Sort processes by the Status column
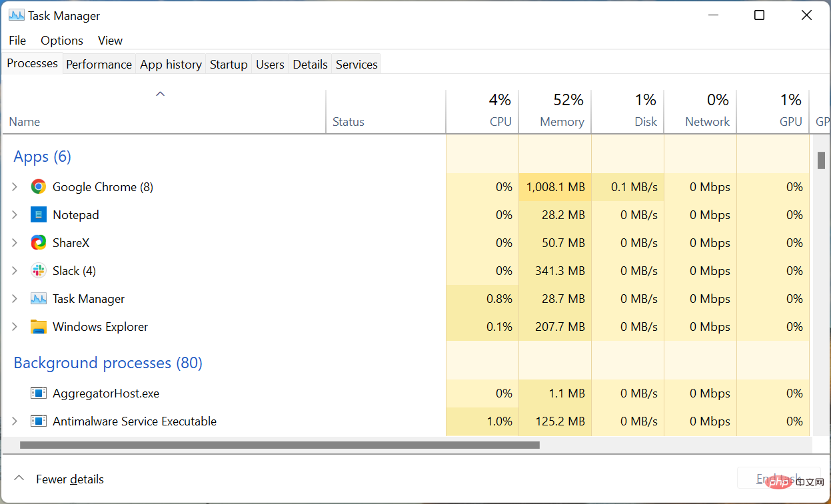Viewport: 831px width, 504px height. tap(386, 112)
